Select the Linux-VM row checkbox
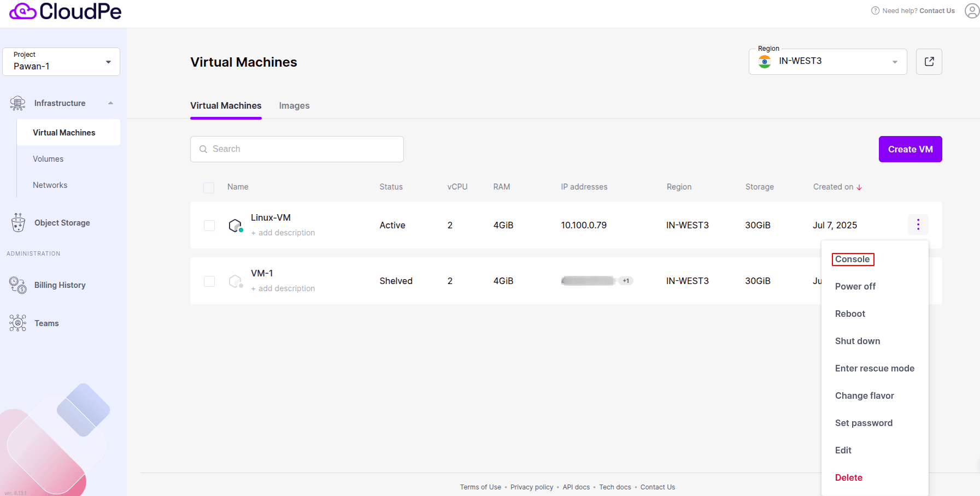The width and height of the screenshot is (980, 496). 209,226
